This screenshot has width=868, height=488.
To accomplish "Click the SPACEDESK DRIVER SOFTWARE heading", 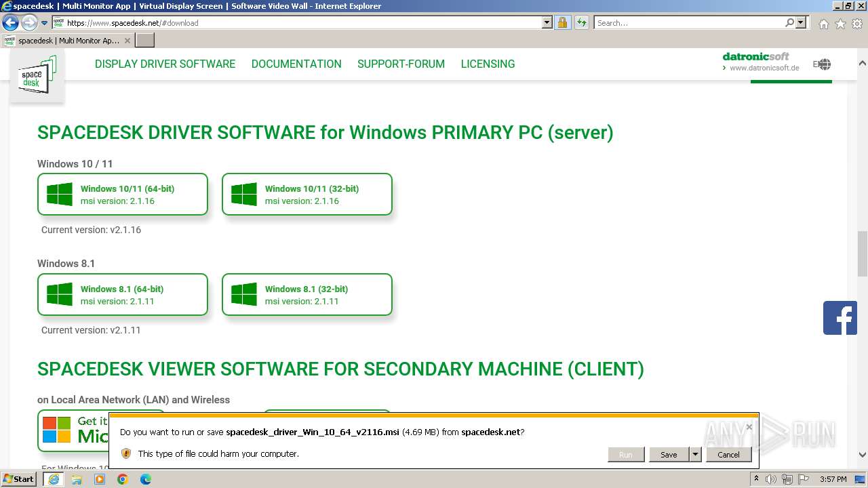I will point(325,133).
